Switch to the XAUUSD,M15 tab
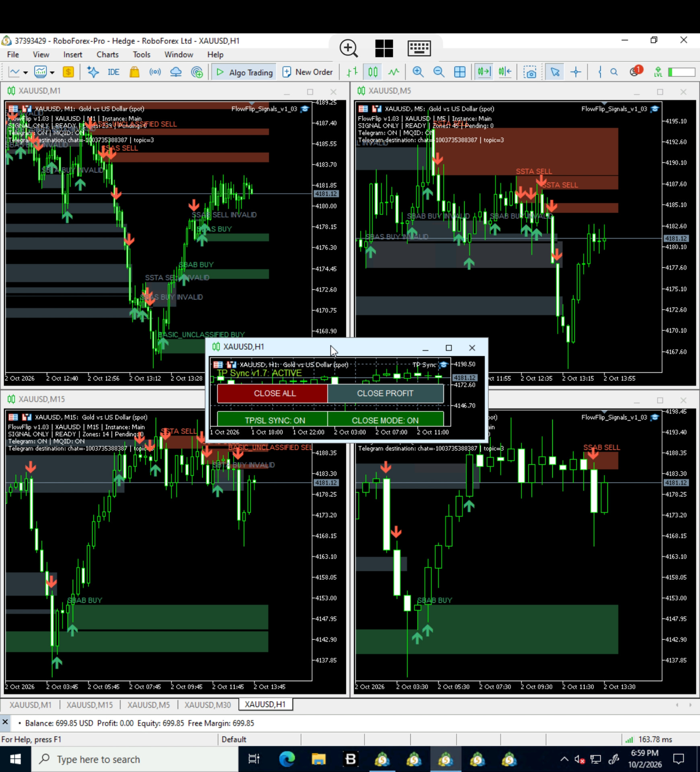This screenshot has width=700, height=772. point(90,704)
